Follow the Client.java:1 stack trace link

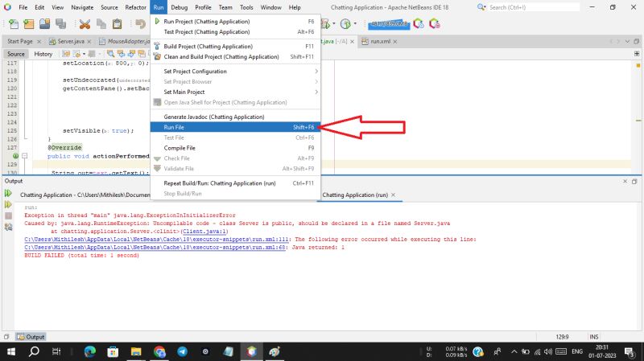pos(204,232)
